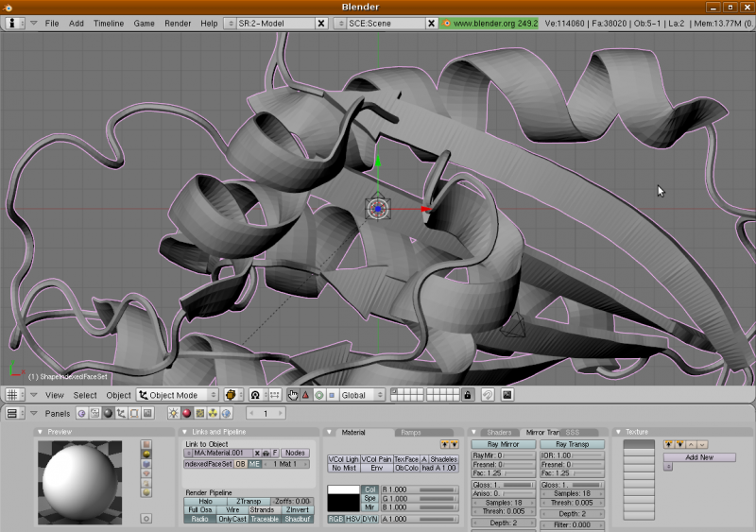Click the render preview icon in 3D header
Screen dimensions: 756x532
click(x=507, y=395)
